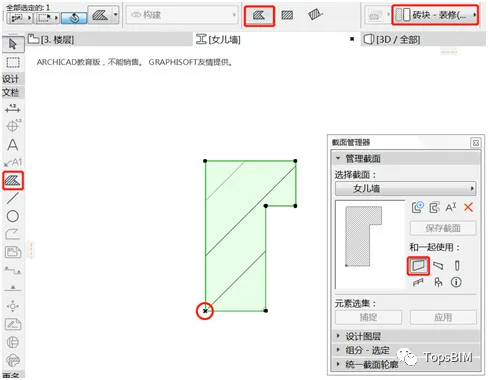This screenshot has height=380, width=488.
Task: Click the 保存截面 button
Action: click(443, 228)
